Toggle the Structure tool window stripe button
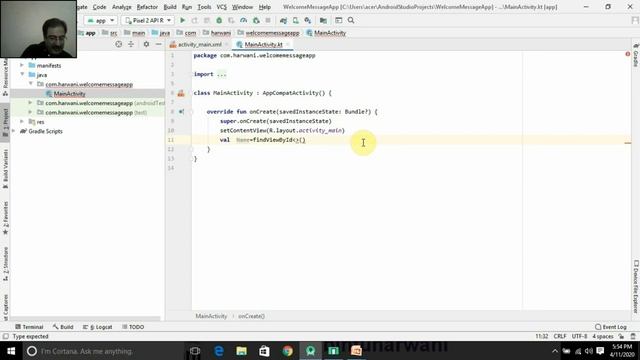 coord(5,264)
